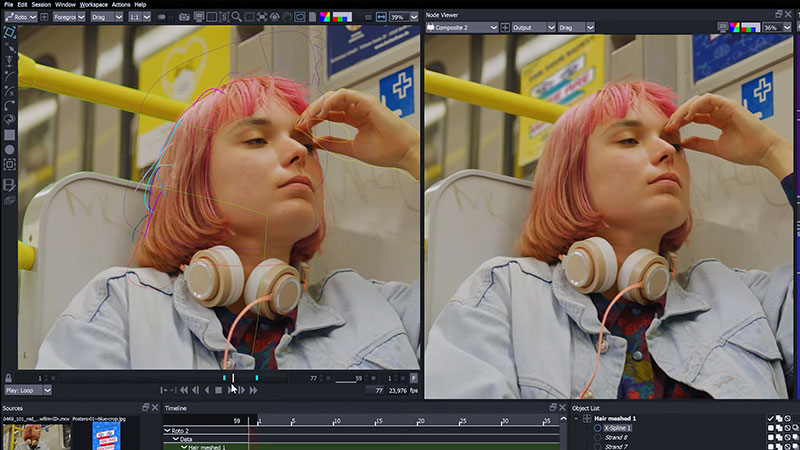Select the square shape tool in left toolbar
Viewport: 800px width, 450px height.
click(x=9, y=134)
